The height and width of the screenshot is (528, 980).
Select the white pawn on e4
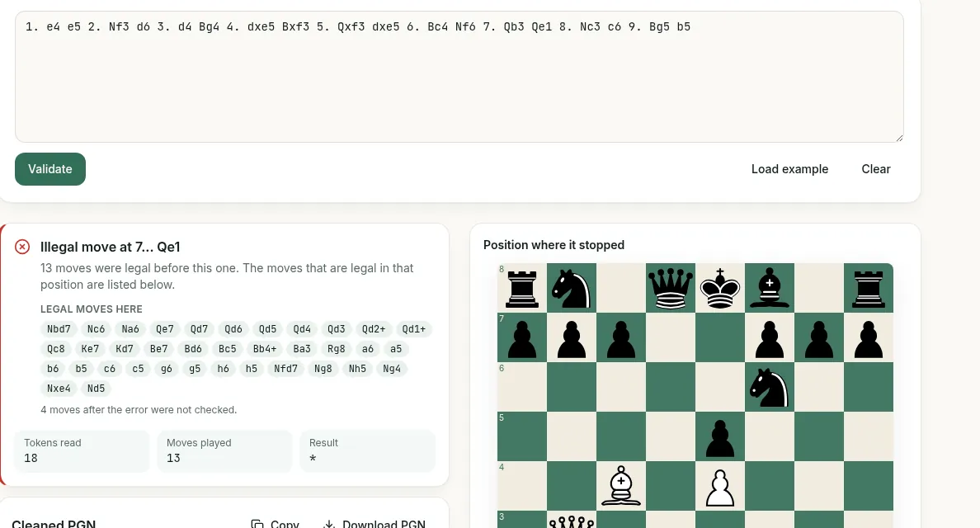coord(720,488)
